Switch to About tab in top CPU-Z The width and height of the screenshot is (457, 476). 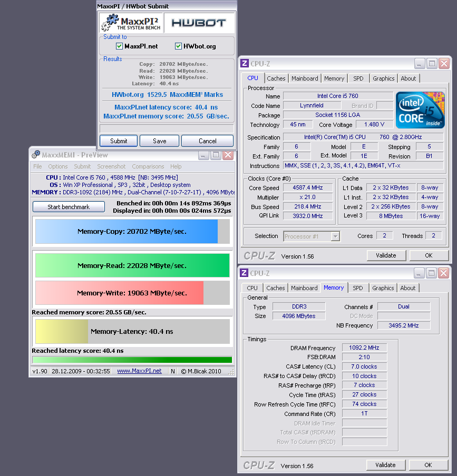409,78
